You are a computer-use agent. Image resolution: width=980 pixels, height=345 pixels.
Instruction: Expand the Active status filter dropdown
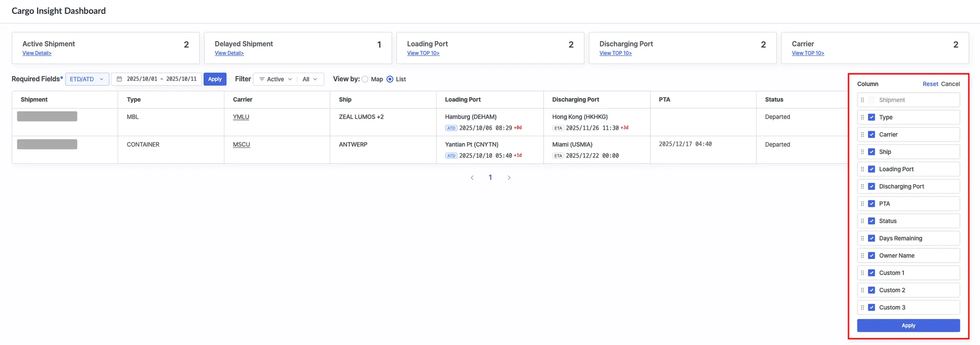pyautogui.click(x=276, y=79)
